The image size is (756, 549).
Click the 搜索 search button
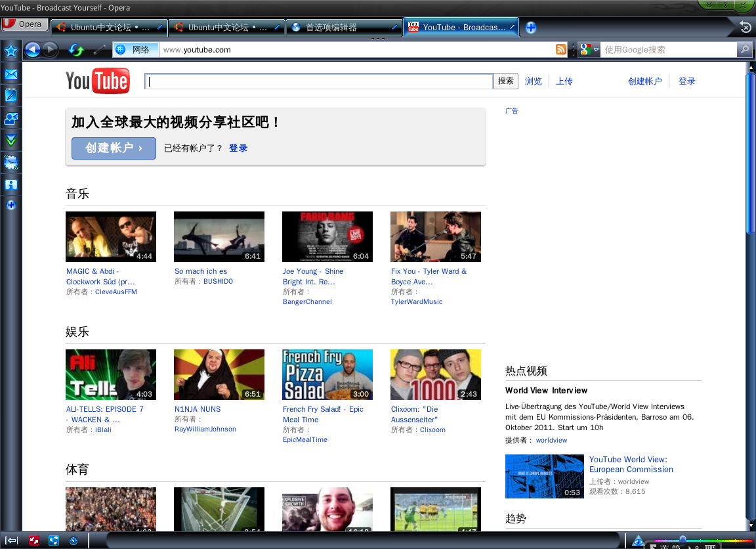pyautogui.click(x=506, y=81)
